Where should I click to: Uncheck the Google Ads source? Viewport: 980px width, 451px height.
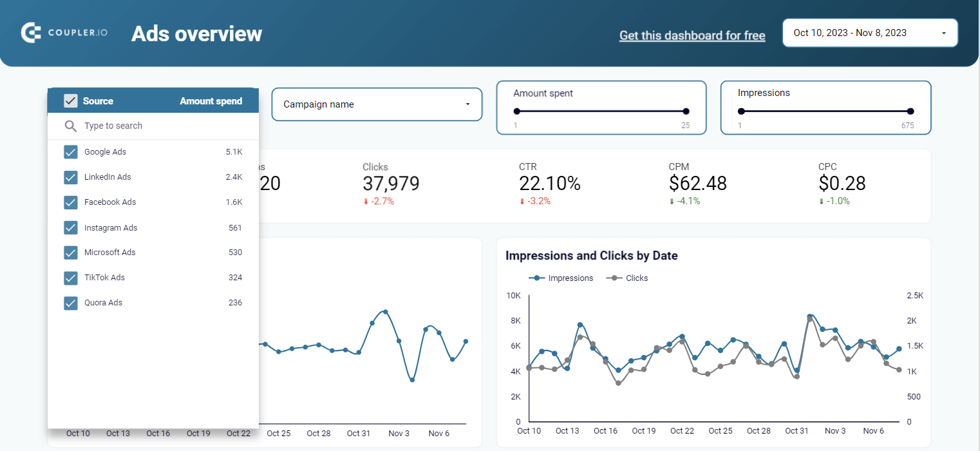71,151
